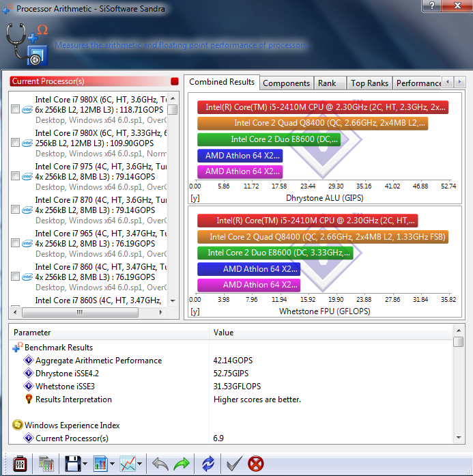Click the Current Processor(s) red header bar
Viewport: 473px width, 476px height.
[x=94, y=81]
